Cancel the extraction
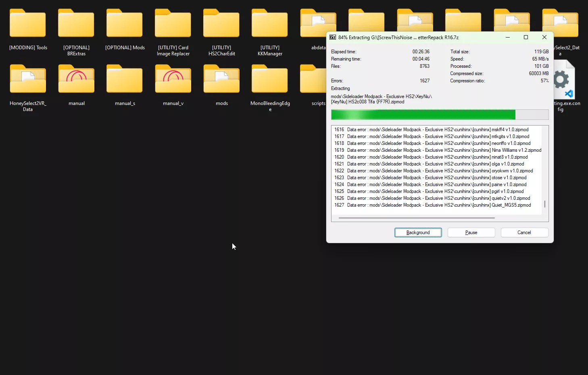The image size is (588, 375). (x=524, y=232)
